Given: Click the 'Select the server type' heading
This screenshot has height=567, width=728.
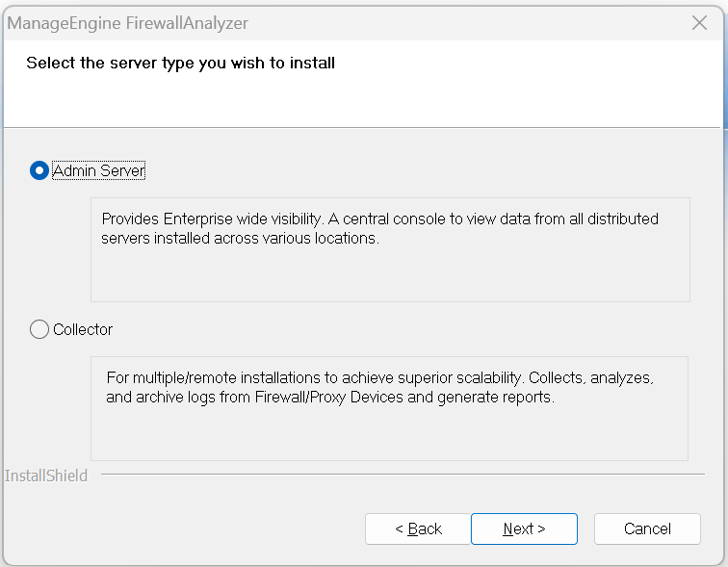Looking at the screenshot, I should (181, 64).
